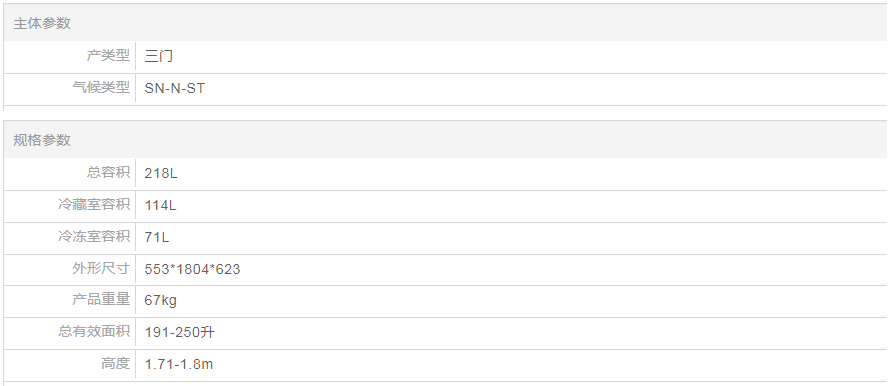Click the 191-250升 value
This screenshot has height=386, width=891.
coord(180,332)
